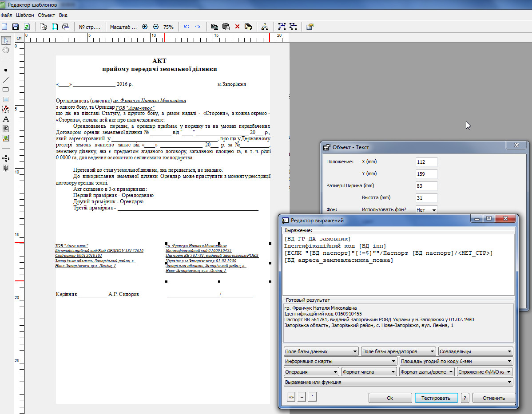Zoom in with the plus magnifier
This screenshot has width=532, height=414.
(145, 27)
